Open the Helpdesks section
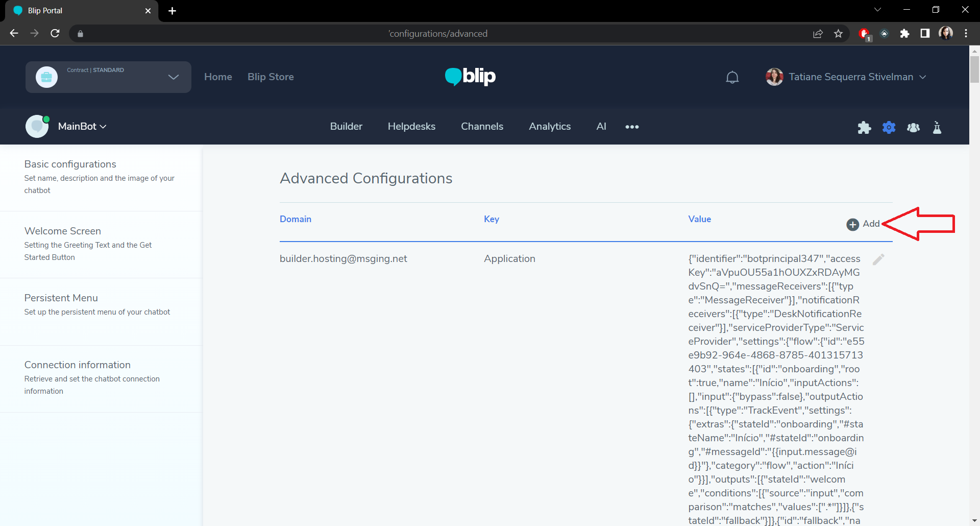980x526 pixels. tap(411, 127)
